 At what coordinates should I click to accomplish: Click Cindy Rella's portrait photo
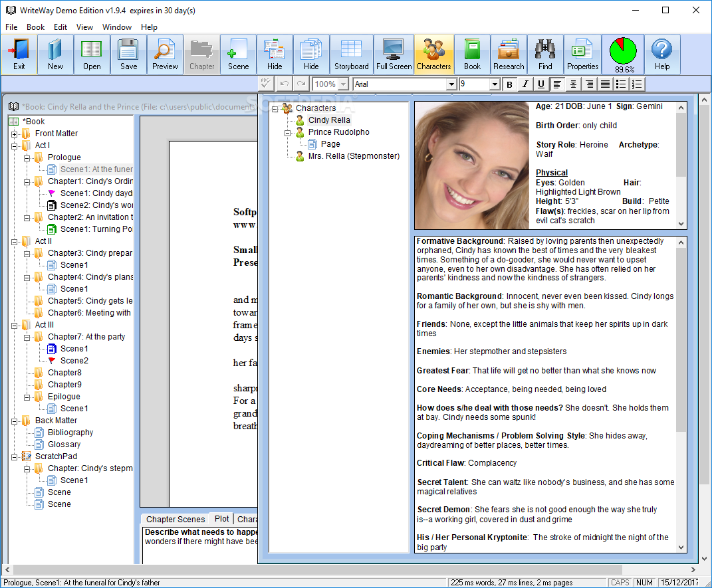tap(472, 165)
